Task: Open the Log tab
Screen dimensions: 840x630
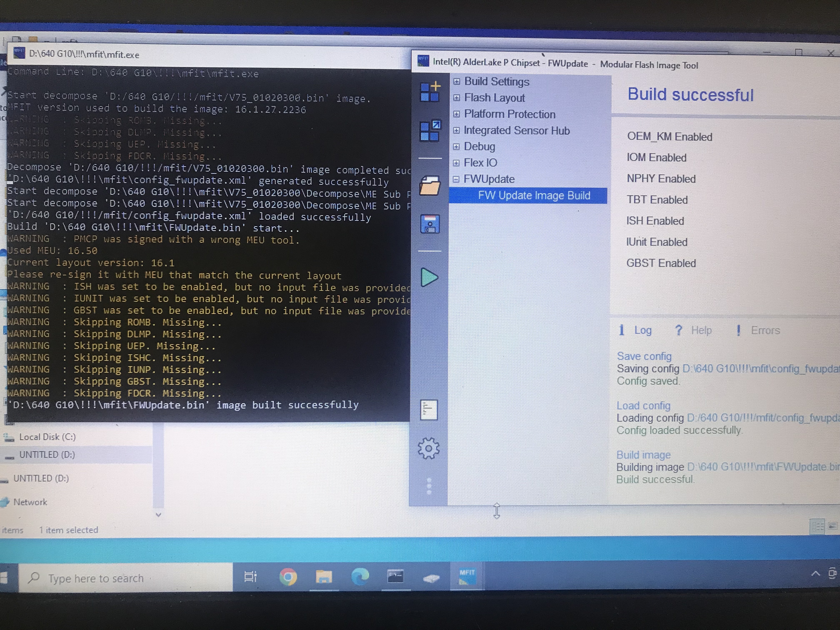Action: 642,330
